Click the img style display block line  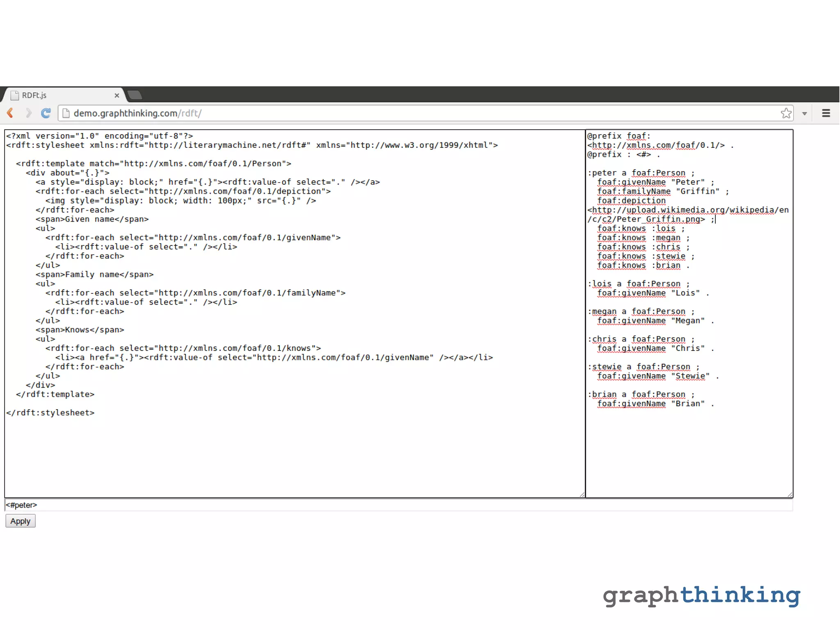click(181, 200)
